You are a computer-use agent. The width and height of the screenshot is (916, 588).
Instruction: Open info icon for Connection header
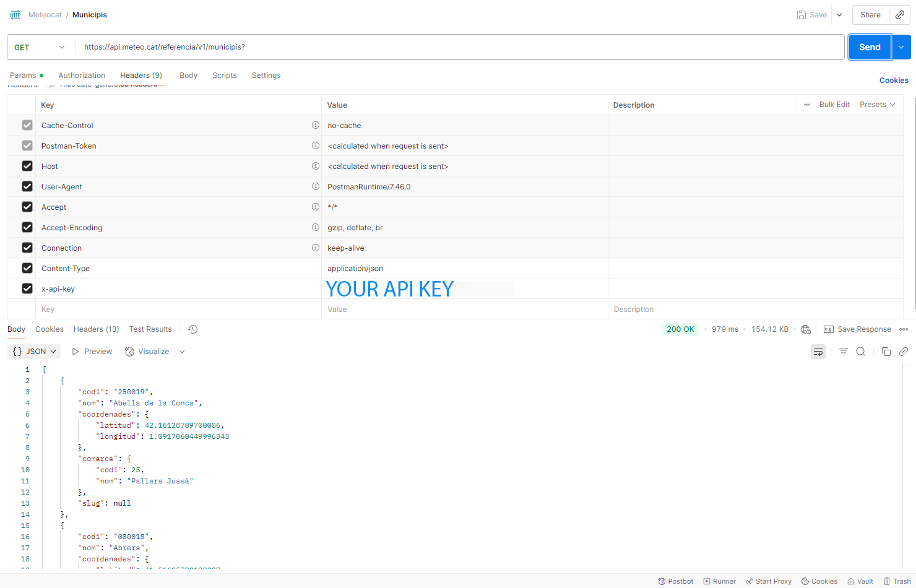(316, 248)
